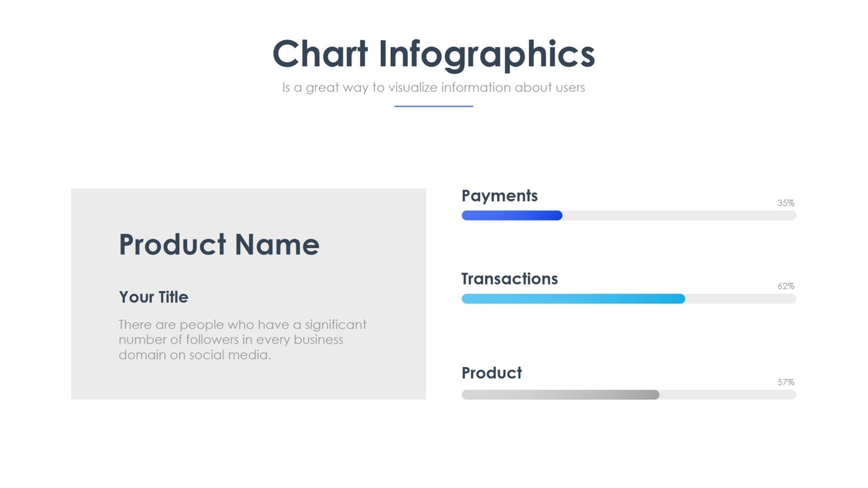The width and height of the screenshot is (868, 488).
Task: Select the Chart Infographics heading
Action: point(434,55)
